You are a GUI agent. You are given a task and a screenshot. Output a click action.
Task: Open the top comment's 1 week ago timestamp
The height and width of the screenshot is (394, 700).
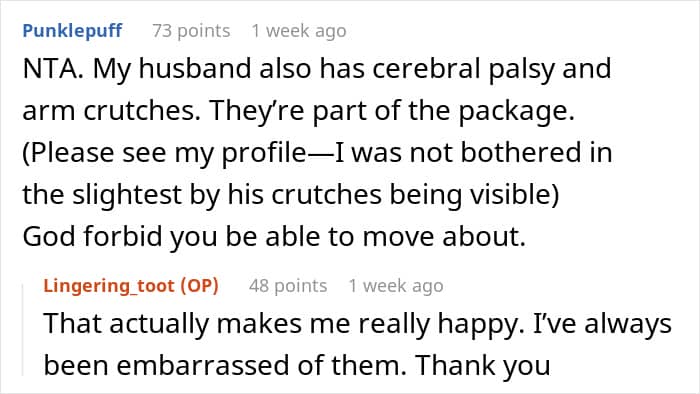pyautogui.click(x=299, y=31)
